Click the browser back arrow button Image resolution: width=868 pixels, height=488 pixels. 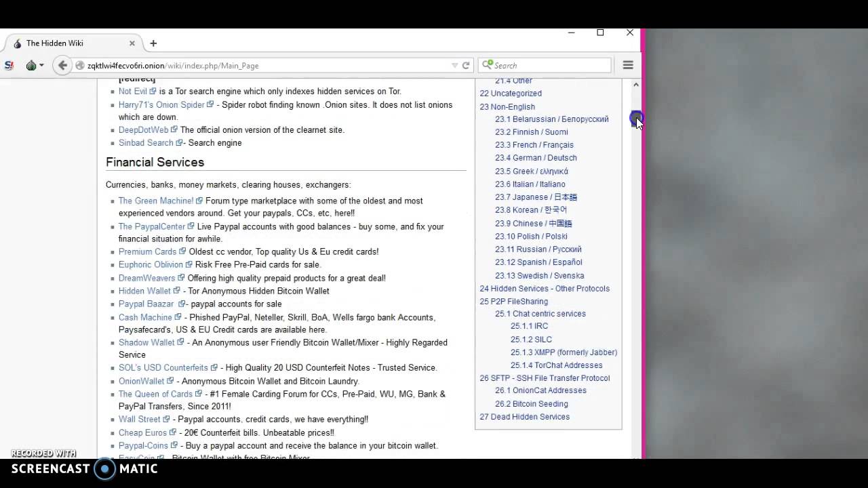(62, 65)
